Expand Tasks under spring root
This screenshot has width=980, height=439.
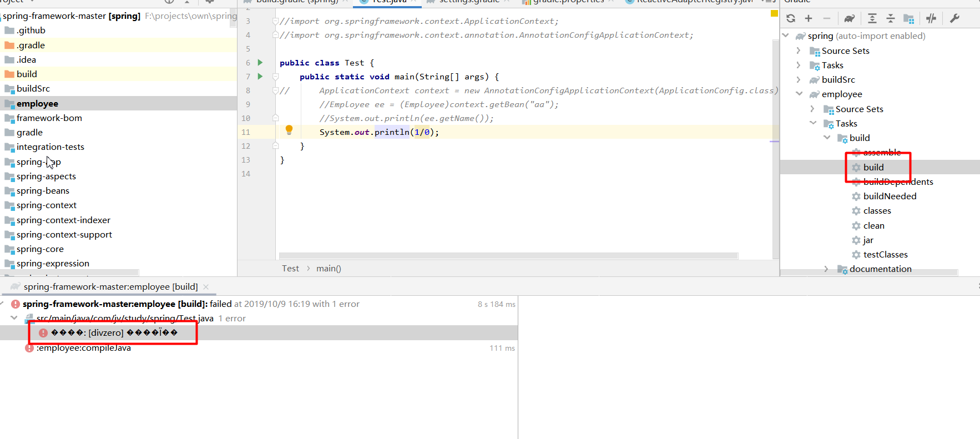pos(799,65)
